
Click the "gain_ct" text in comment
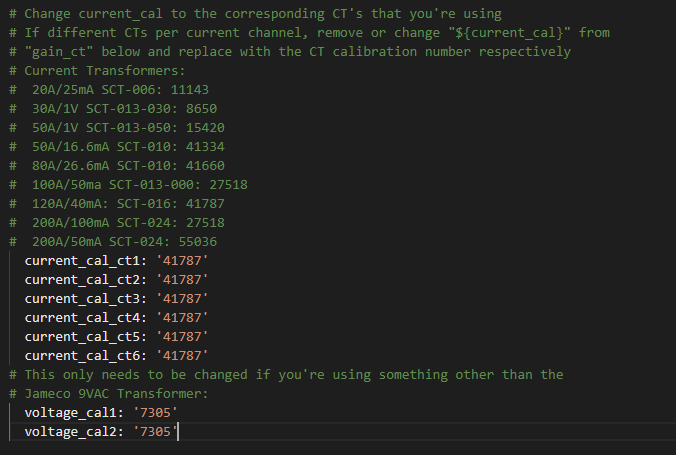(59, 52)
